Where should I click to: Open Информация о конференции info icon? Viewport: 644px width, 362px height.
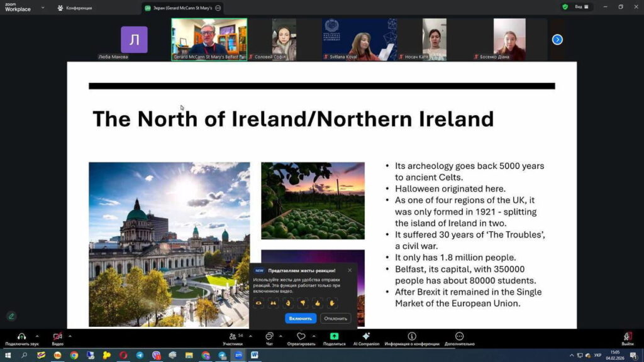[412, 337]
